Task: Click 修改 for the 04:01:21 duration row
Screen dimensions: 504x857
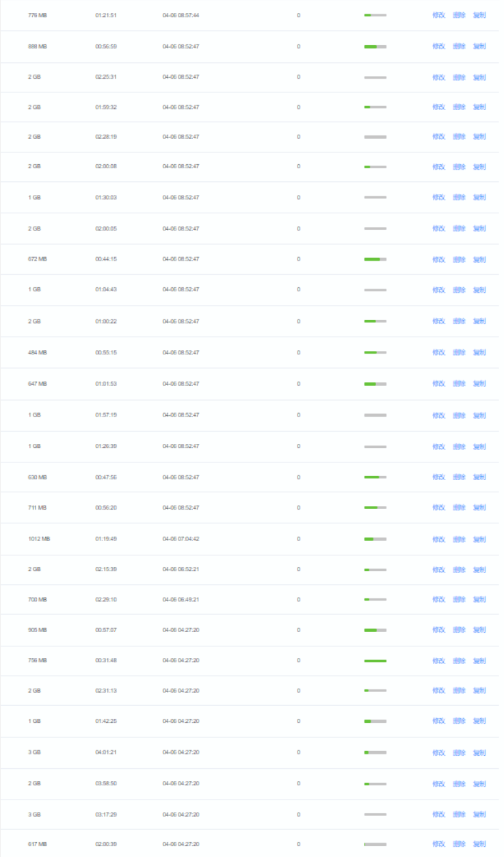Action: click(x=438, y=753)
